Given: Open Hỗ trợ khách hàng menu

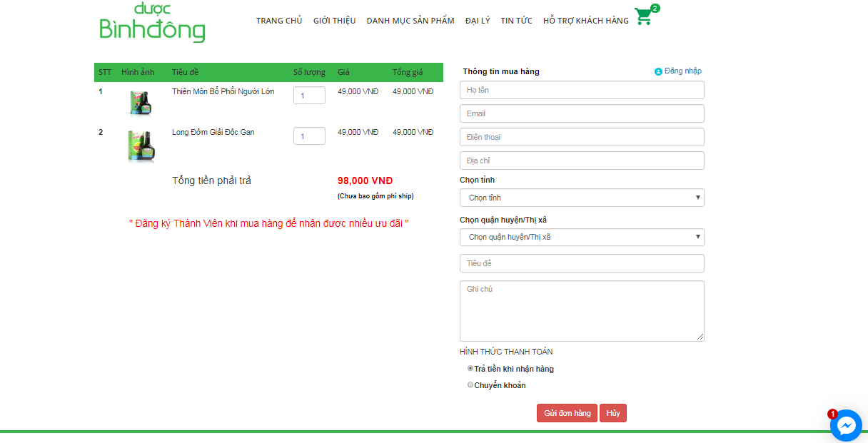Looking at the screenshot, I should pyautogui.click(x=585, y=21).
